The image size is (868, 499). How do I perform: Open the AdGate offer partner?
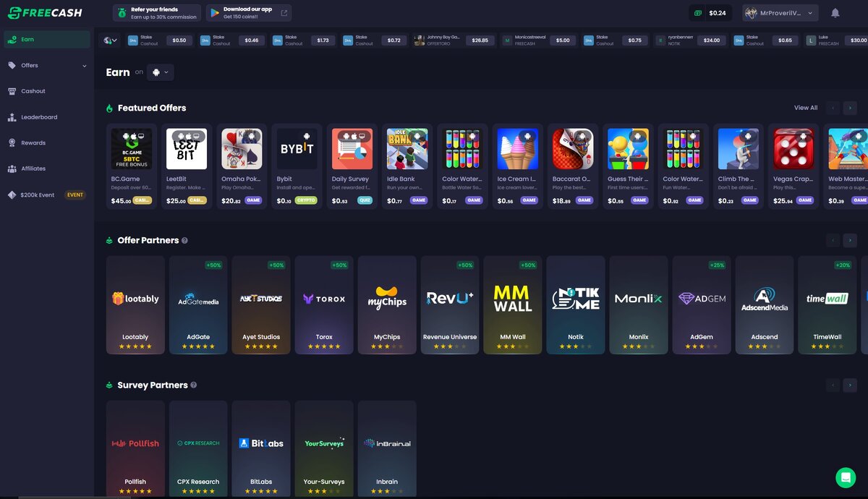pos(198,305)
